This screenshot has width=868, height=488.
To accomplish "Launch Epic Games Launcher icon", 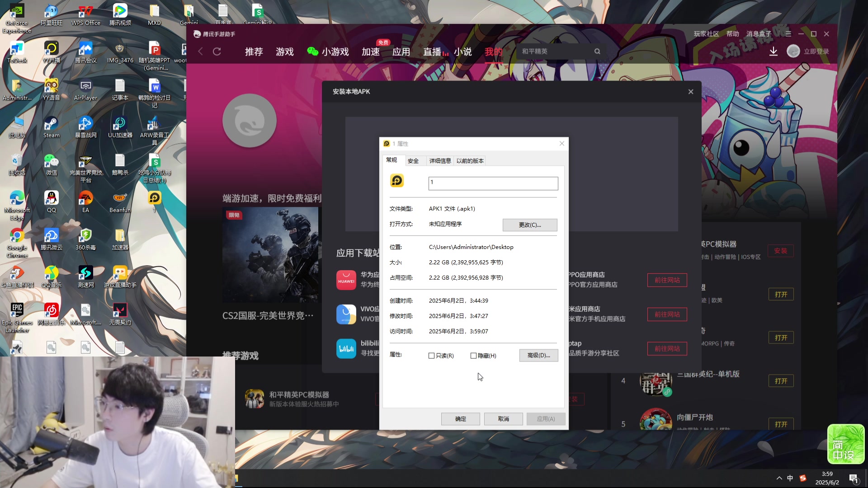I will pyautogui.click(x=17, y=318).
